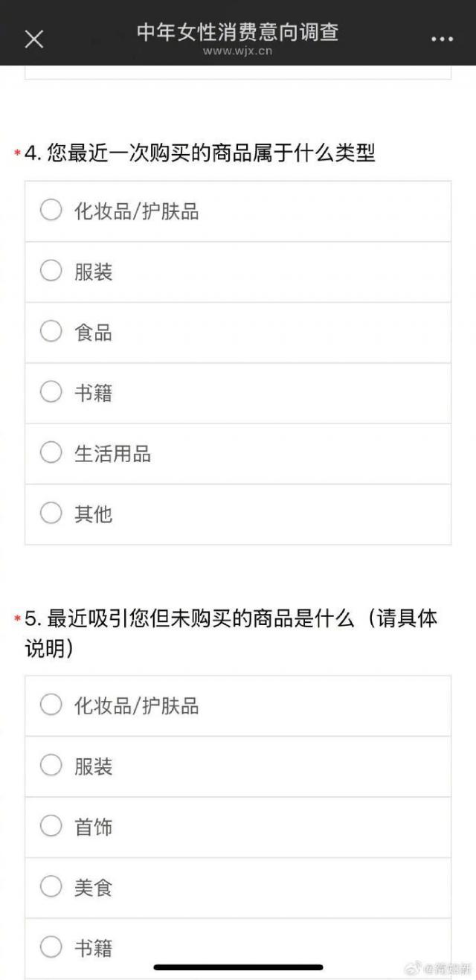
Task: Select 首饰 radio option
Action: click(x=51, y=827)
